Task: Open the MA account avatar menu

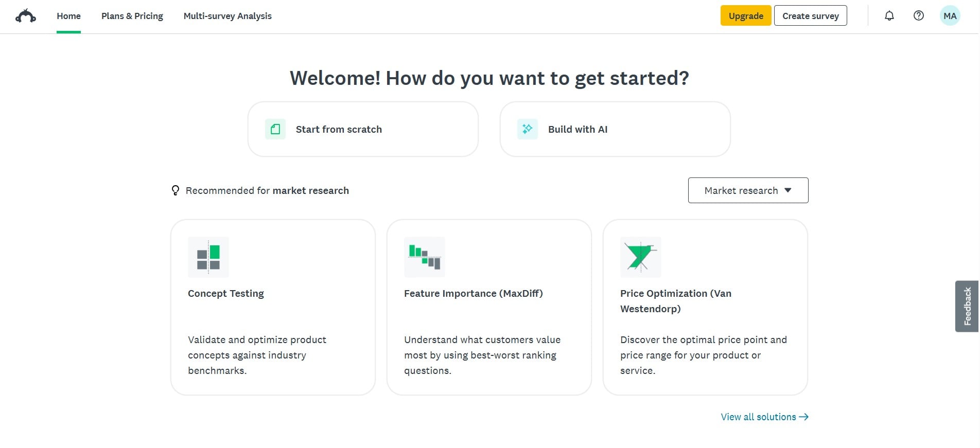Action: point(950,16)
